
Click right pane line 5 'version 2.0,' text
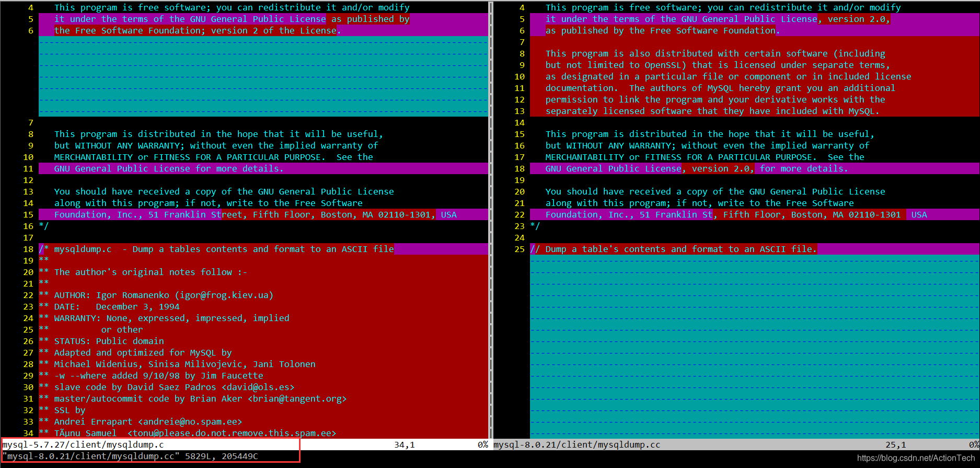(857, 19)
